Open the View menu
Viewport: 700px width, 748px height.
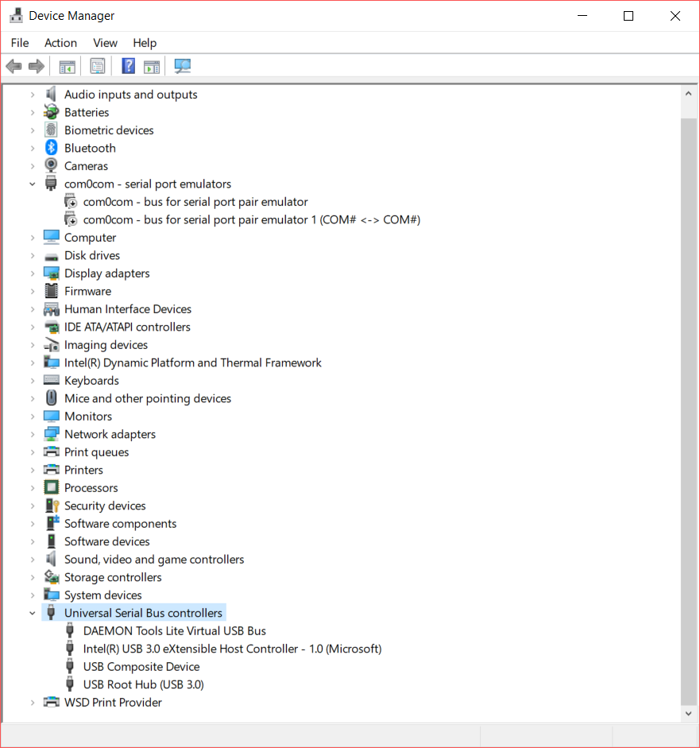106,43
